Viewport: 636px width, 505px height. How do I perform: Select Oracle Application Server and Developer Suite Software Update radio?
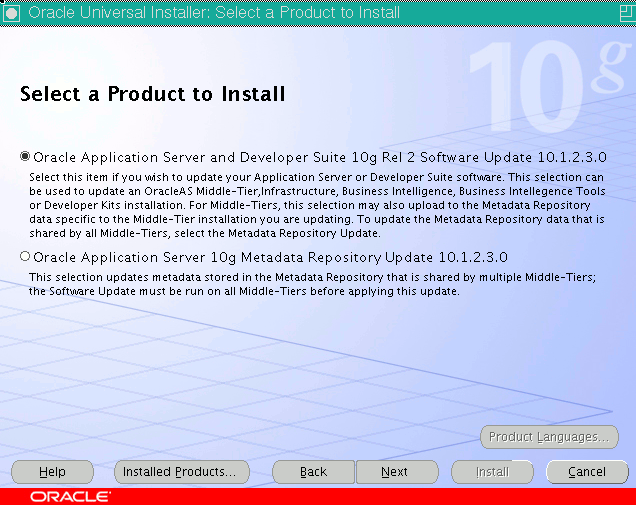pyautogui.click(x=25, y=156)
